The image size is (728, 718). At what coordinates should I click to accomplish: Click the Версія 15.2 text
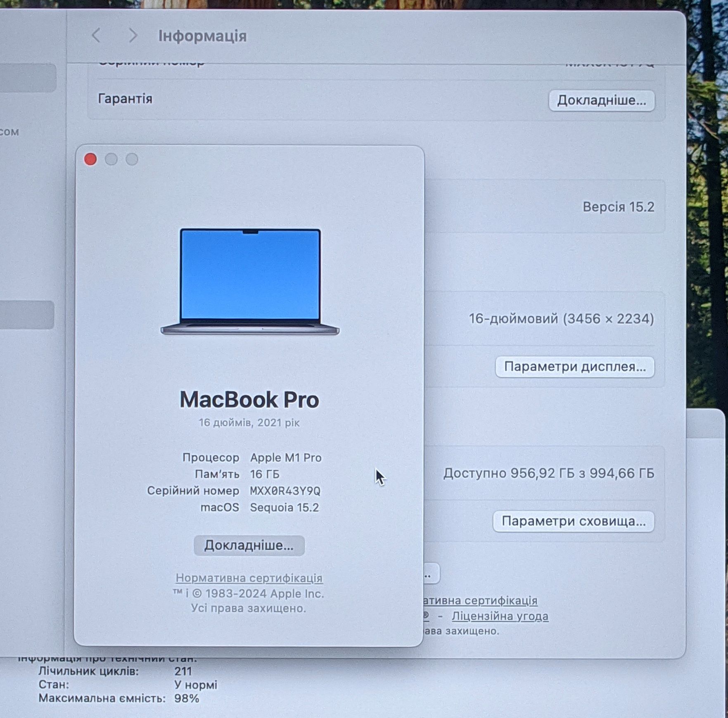coord(618,207)
